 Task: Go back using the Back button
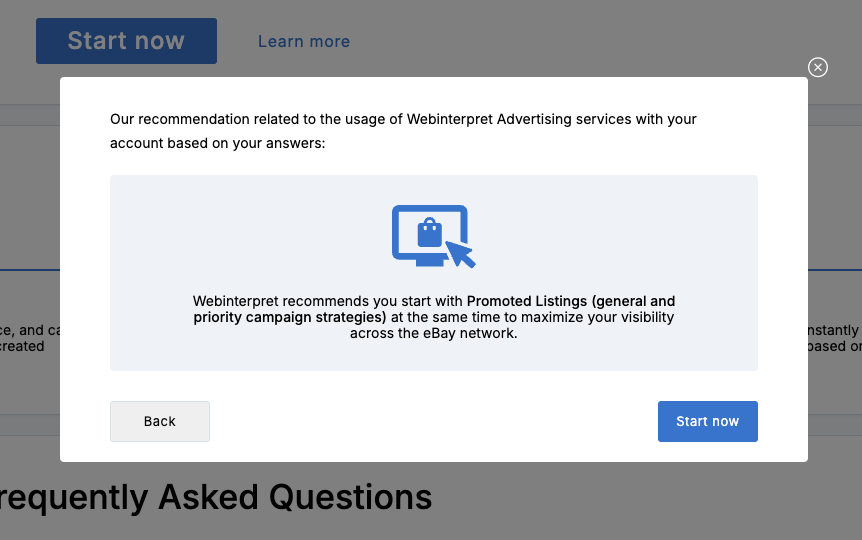coord(159,421)
